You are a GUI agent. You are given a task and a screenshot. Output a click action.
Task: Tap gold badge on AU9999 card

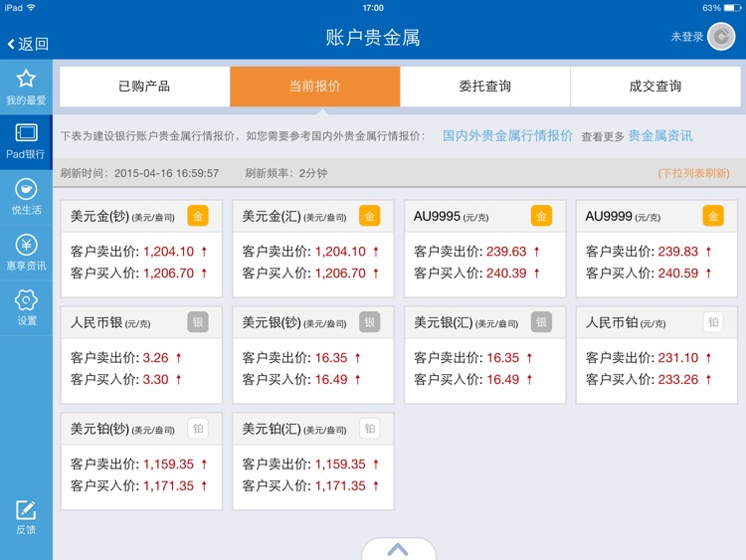click(713, 216)
